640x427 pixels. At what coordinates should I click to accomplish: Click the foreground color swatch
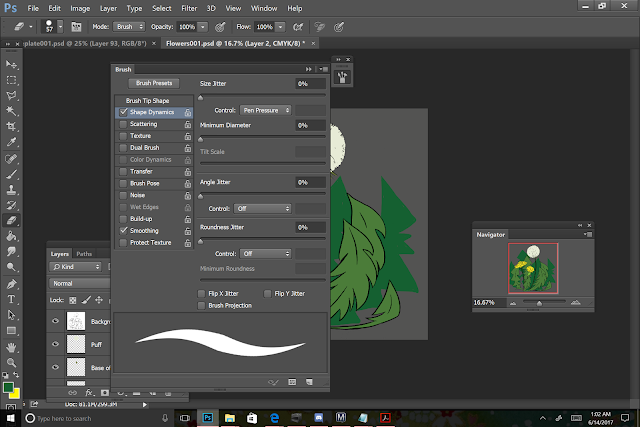[8, 388]
